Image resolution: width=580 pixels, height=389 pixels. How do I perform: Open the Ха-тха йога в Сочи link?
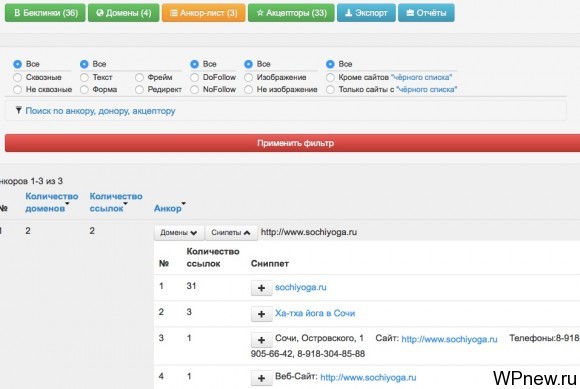315,313
